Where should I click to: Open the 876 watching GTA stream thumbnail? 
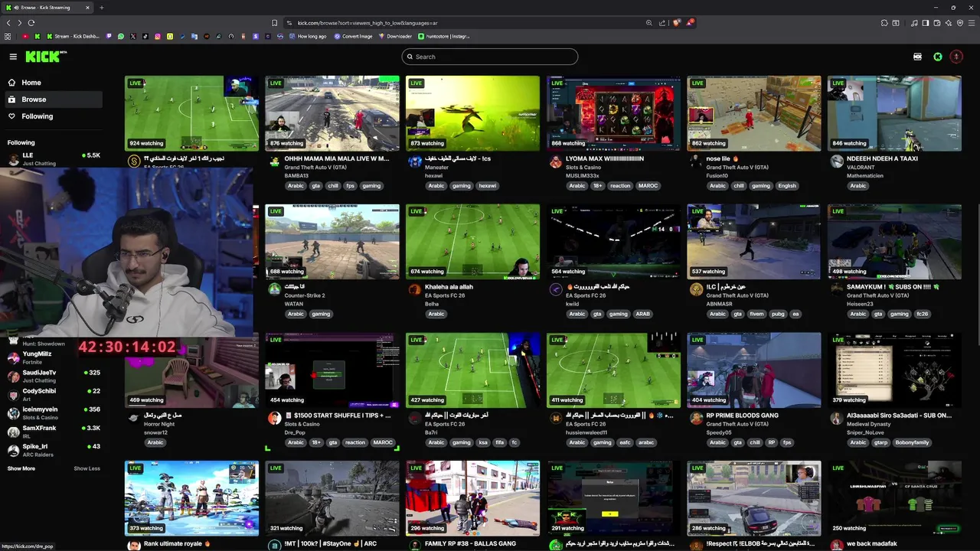coord(332,113)
